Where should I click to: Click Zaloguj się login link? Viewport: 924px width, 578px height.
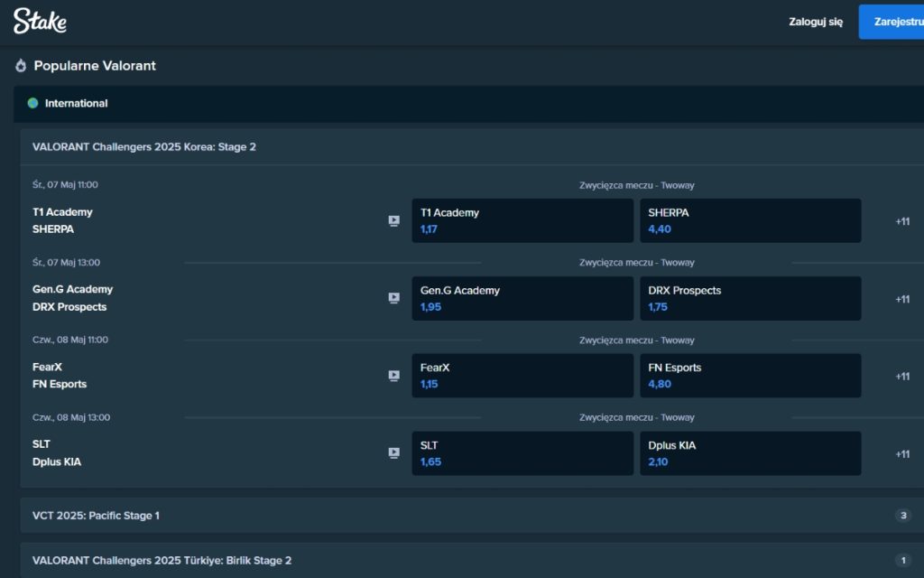tap(816, 22)
